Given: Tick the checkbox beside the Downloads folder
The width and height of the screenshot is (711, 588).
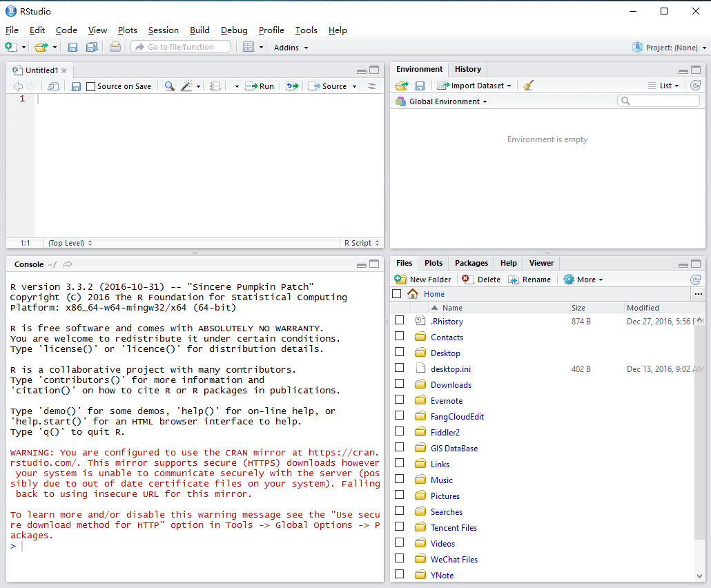Looking at the screenshot, I should click(x=399, y=384).
